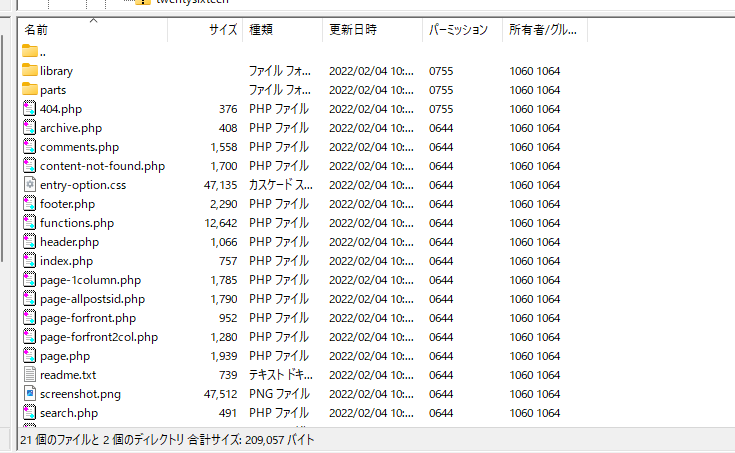Select search.php file name
Screen dimensions: 735x453
[68, 413]
